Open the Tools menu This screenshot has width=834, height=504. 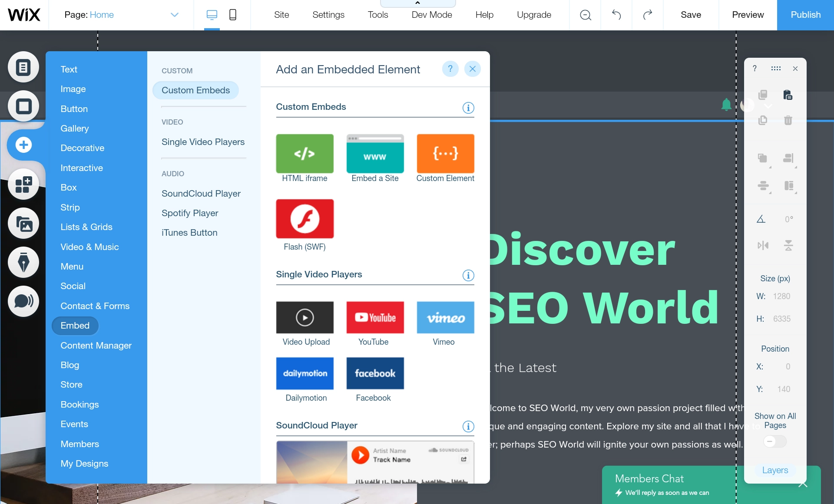click(x=378, y=15)
